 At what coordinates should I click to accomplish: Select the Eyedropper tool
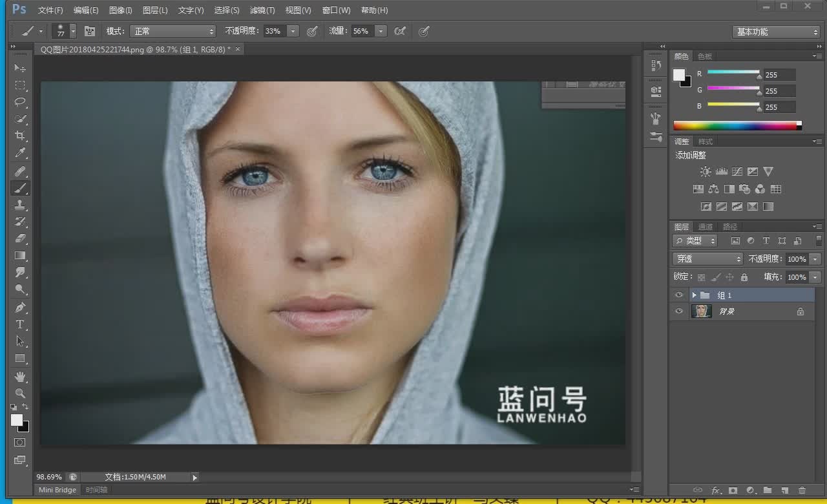[20, 153]
